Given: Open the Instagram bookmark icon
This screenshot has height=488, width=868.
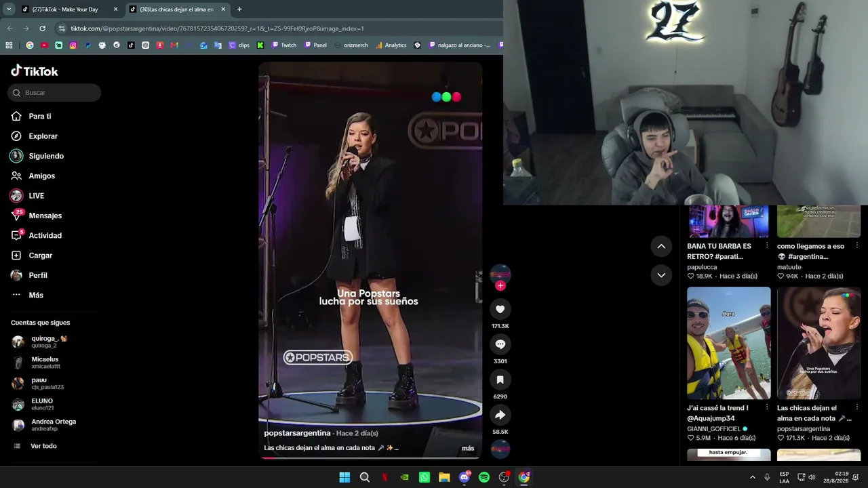Looking at the screenshot, I should [73, 45].
